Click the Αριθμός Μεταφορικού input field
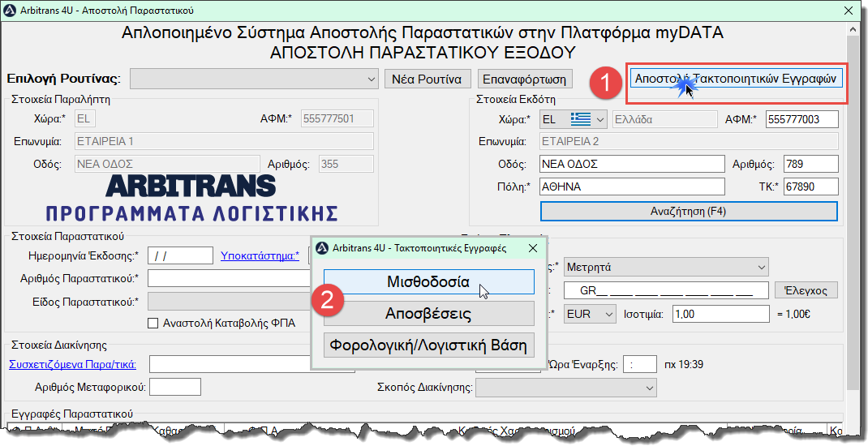Image resolution: width=868 pixels, height=446 pixels. (x=175, y=388)
